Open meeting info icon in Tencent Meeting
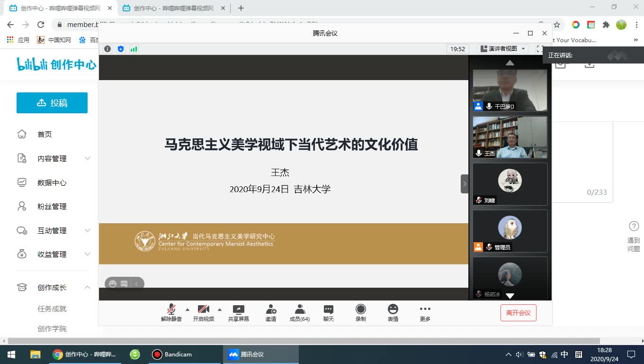The image size is (644, 364). pyautogui.click(x=107, y=49)
